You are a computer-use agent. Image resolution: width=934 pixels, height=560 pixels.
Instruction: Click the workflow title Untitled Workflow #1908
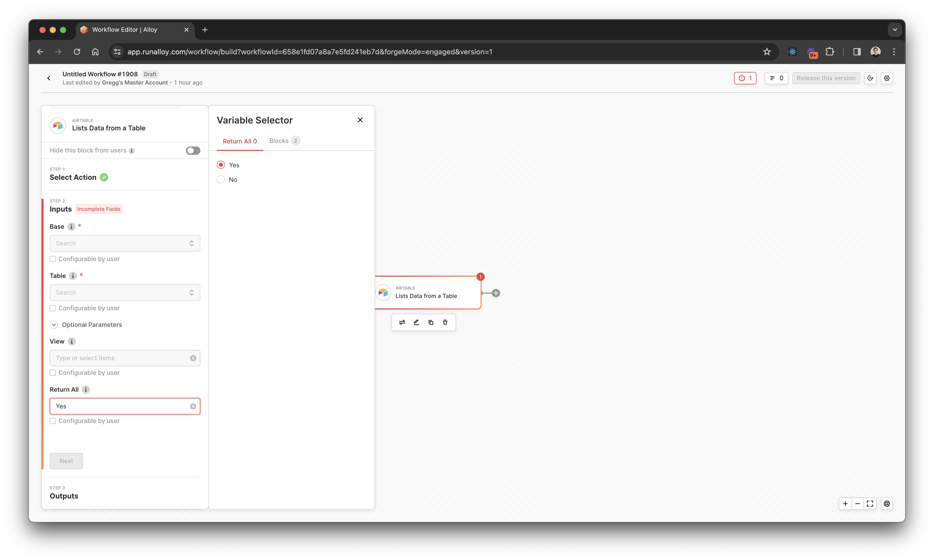click(x=100, y=74)
